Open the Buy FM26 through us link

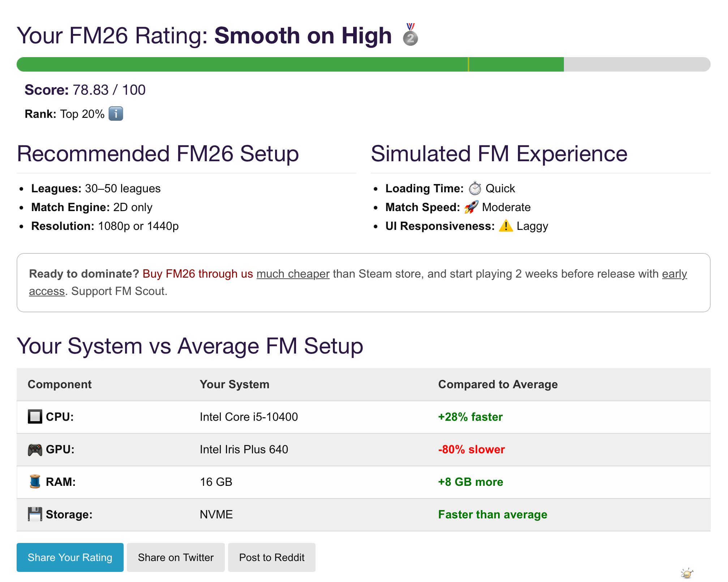point(198,274)
